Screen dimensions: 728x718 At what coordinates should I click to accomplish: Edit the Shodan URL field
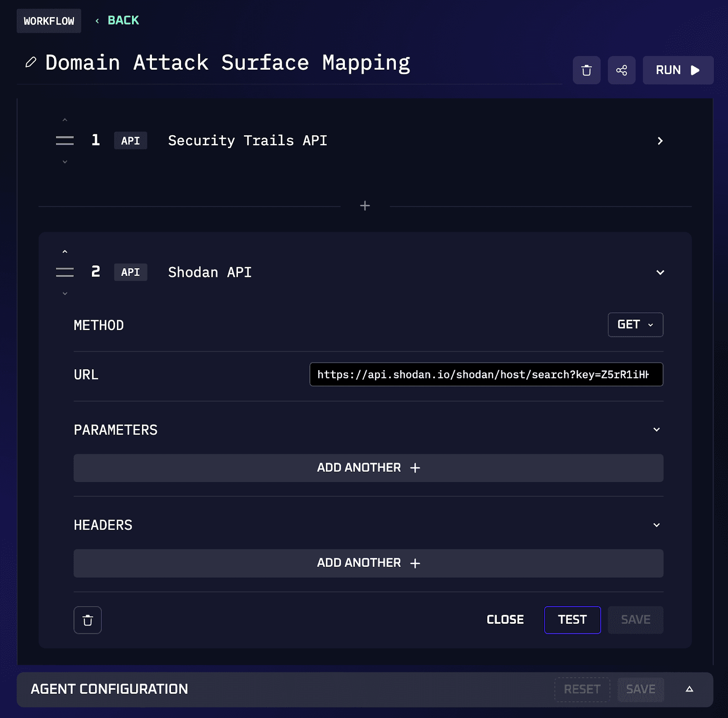pyautogui.click(x=486, y=374)
